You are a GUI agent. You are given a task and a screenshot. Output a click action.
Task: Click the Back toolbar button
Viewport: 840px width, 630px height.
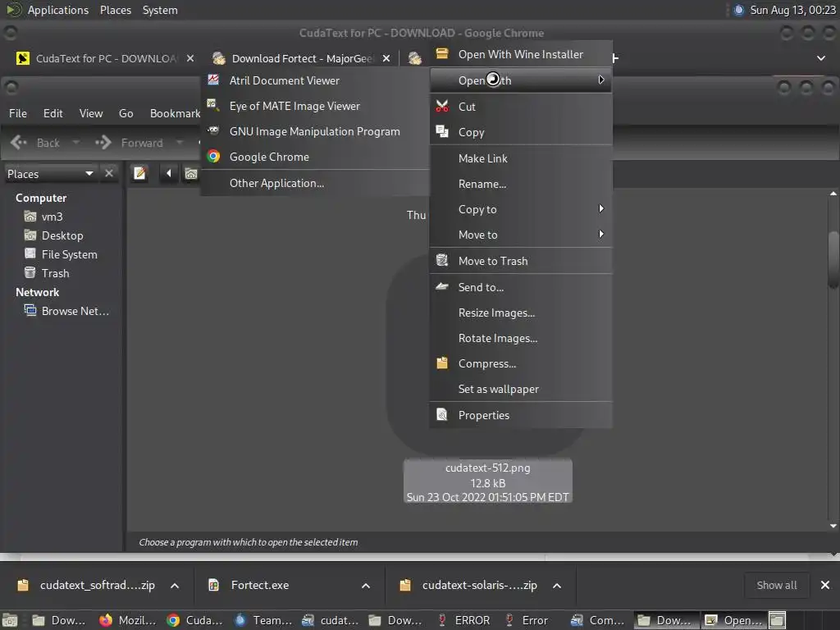click(35, 143)
